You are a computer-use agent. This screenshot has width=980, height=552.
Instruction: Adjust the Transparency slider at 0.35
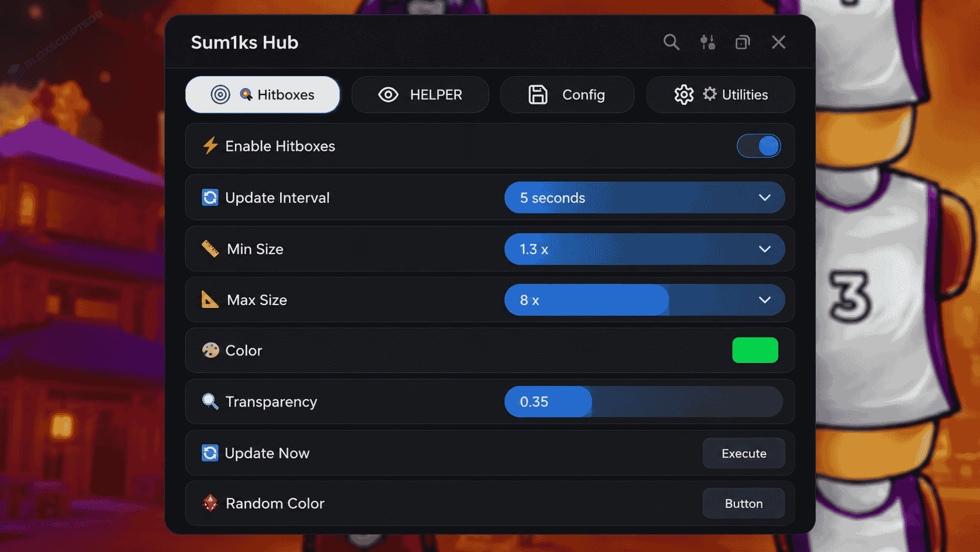pos(644,402)
